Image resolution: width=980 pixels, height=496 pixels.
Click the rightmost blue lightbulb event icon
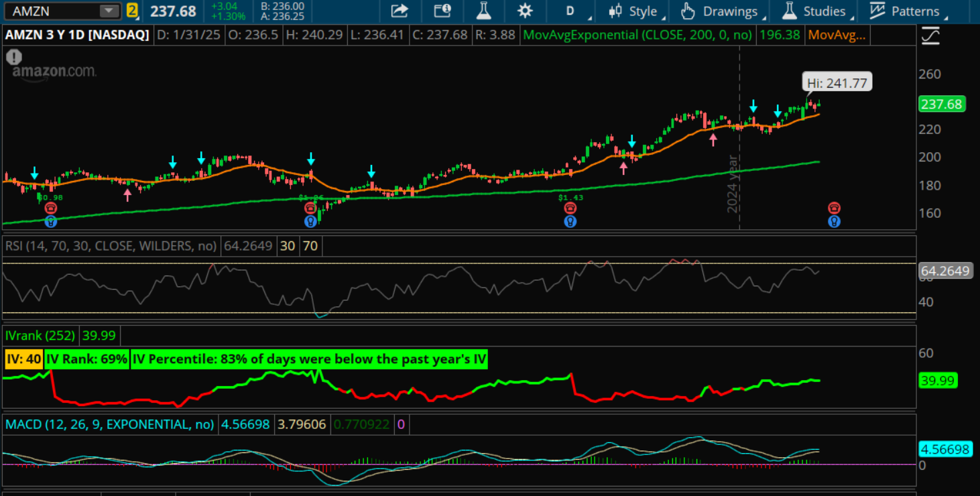tap(834, 221)
